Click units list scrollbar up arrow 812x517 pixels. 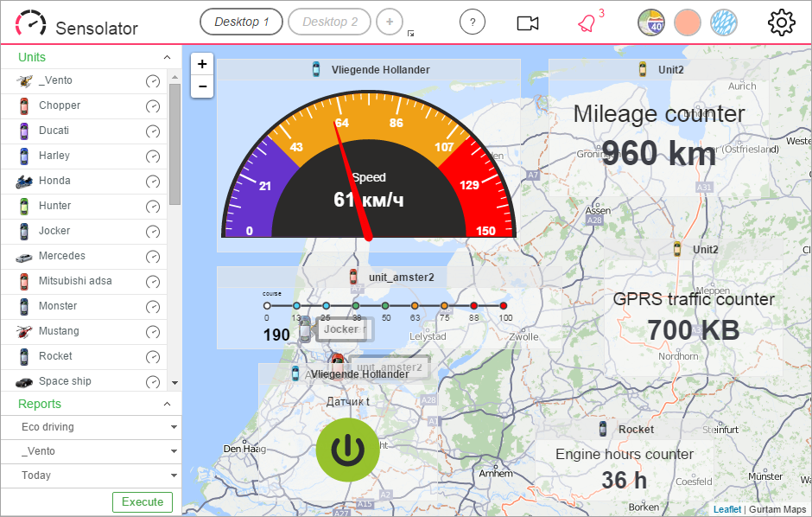(174, 77)
